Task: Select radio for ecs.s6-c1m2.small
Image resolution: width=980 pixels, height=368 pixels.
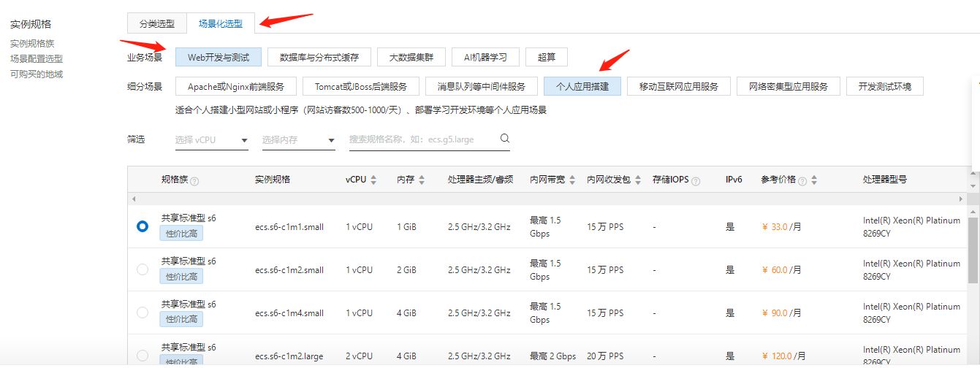Action: 143,269
